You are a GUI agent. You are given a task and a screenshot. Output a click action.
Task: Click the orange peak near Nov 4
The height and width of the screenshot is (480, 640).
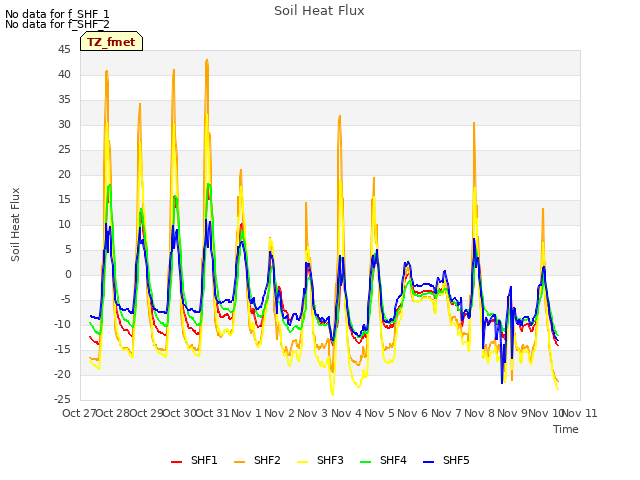340,116
